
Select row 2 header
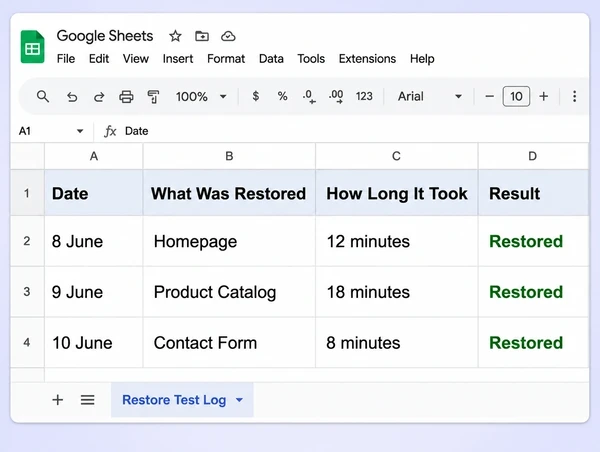point(27,241)
